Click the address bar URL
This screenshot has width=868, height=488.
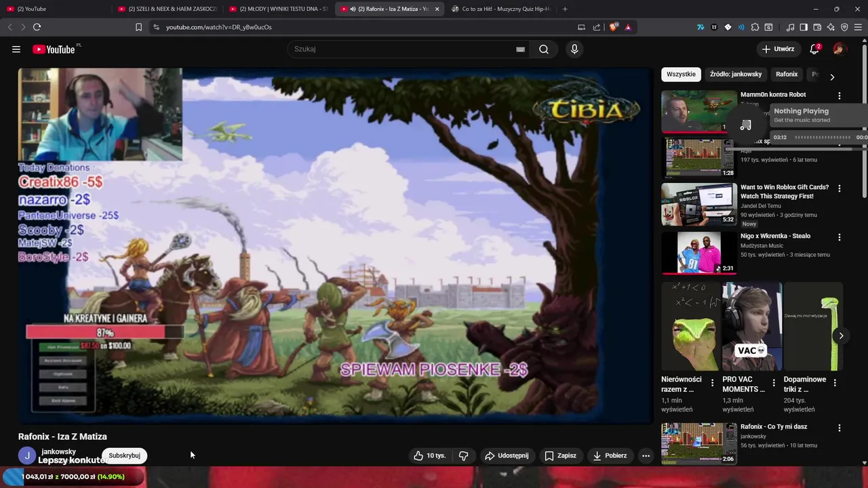pyautogui.click(x=219, y=27)
